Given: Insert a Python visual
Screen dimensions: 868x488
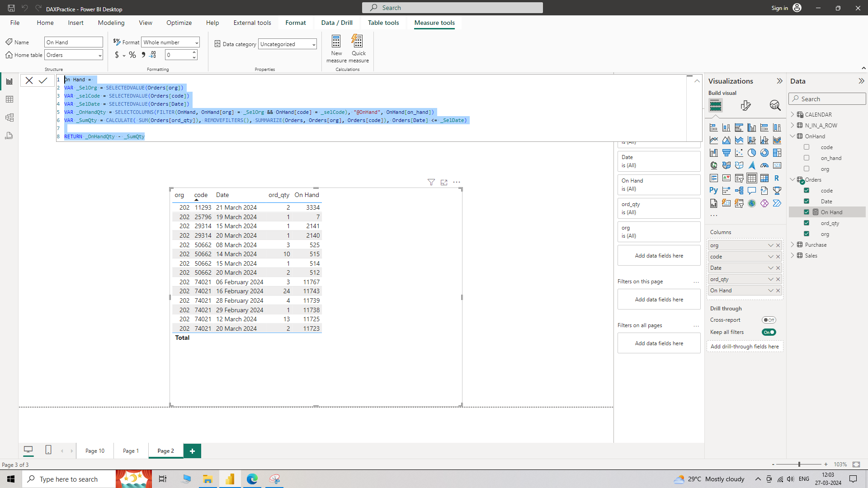Looking at the screenshot, I should (x=713, y=191).
